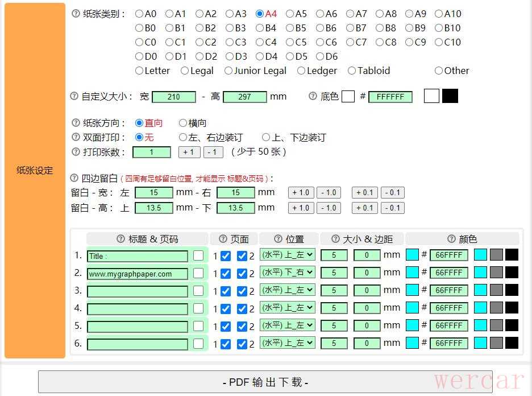
Task: Select the Letter paper size option
Action: 139,71
